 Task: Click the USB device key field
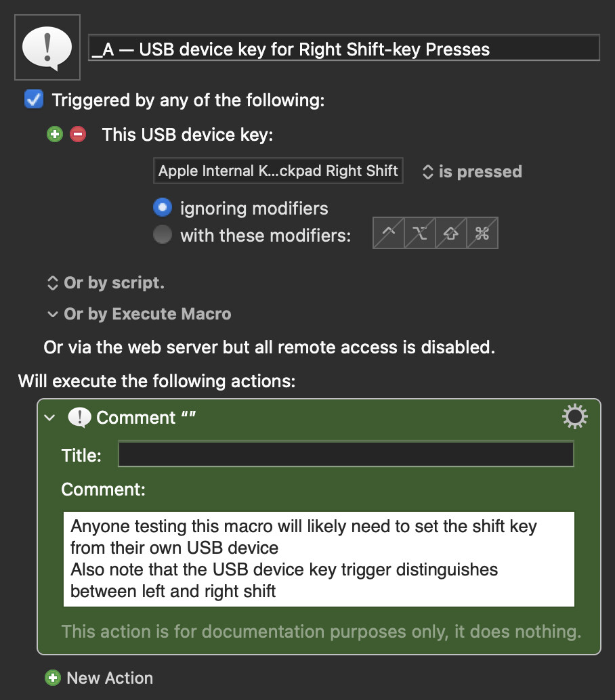[x=278, y=171]
